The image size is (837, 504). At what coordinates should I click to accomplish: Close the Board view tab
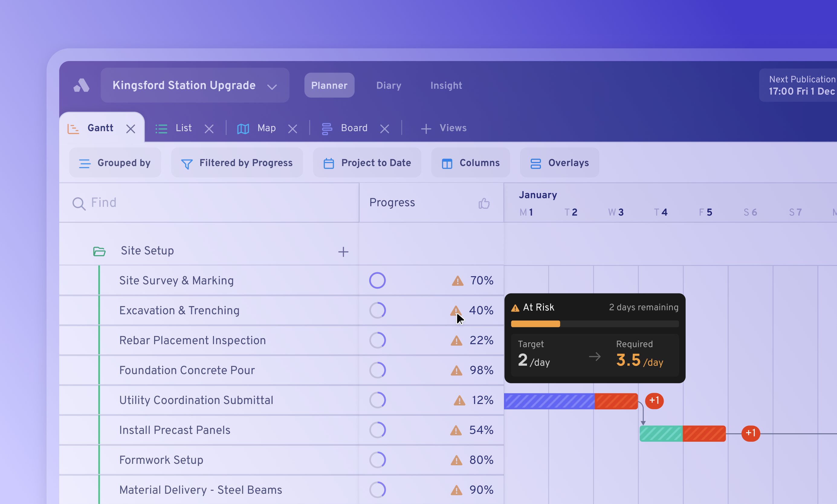pos(385,129)
